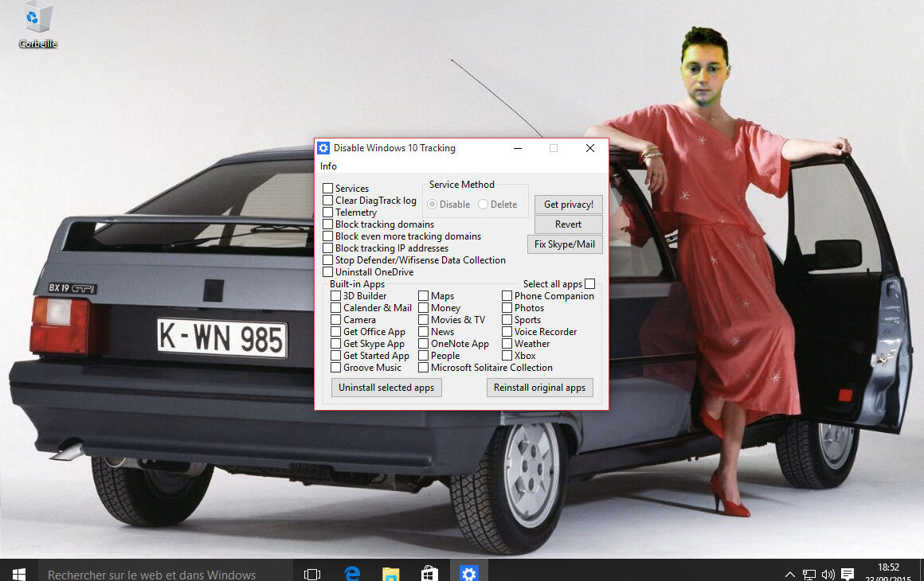Enable the Uninstall OneDrive option
Screen dimensions: 924x581
pos(327,271)
